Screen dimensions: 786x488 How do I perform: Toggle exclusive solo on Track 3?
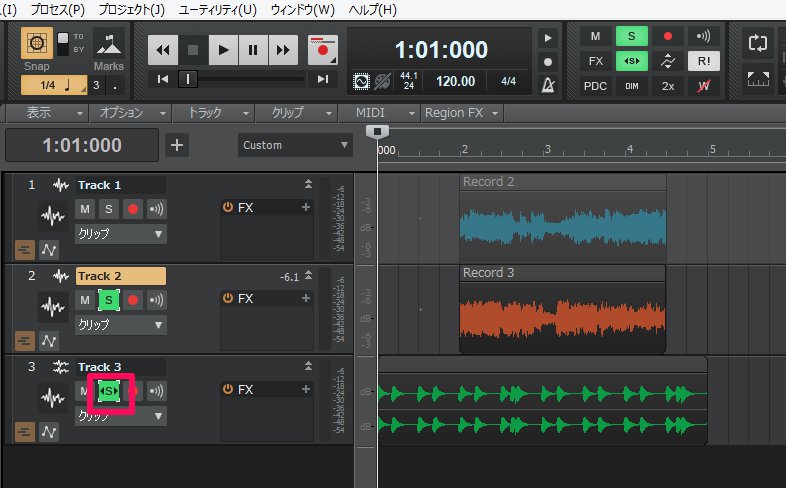(x=109, y=391)
